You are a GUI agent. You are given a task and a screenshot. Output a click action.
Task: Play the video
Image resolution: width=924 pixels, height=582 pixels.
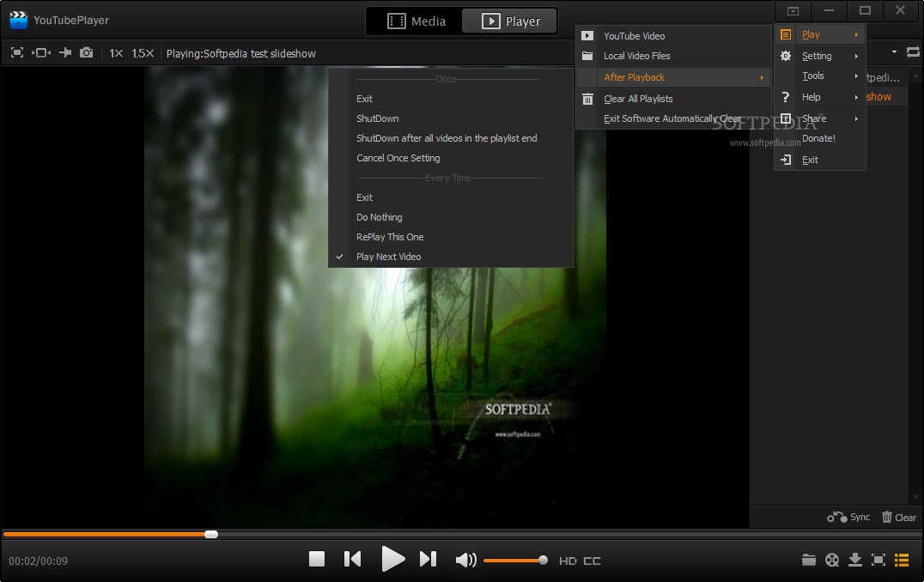coord(392,559)
